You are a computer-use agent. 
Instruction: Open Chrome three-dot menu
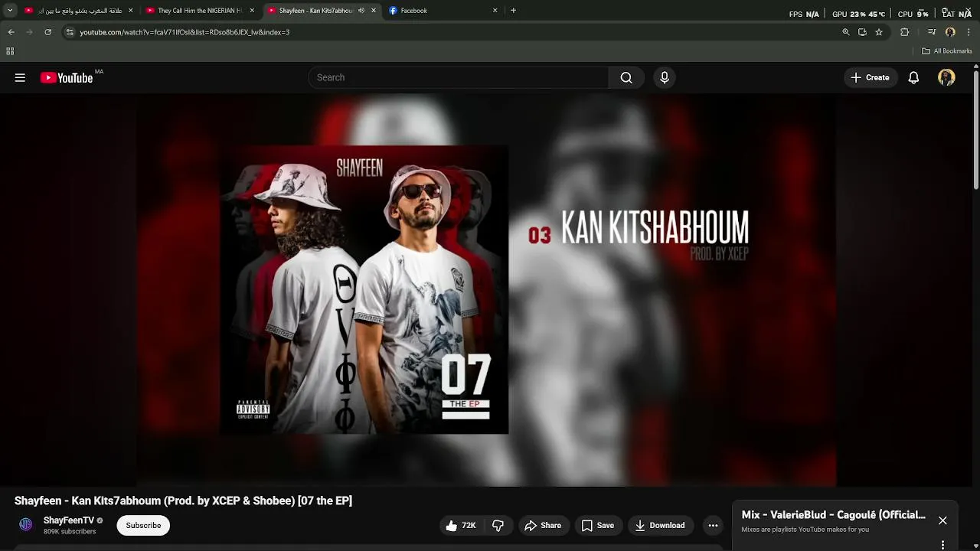(969, 32)
